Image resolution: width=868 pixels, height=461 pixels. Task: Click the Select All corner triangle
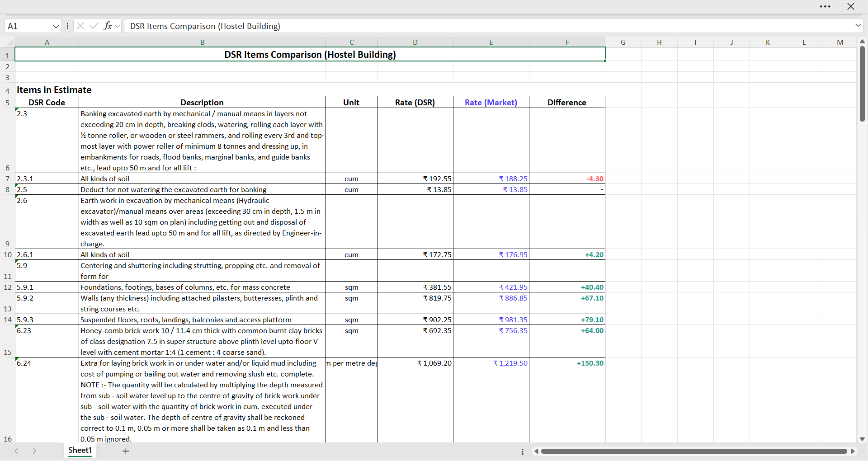10,42
